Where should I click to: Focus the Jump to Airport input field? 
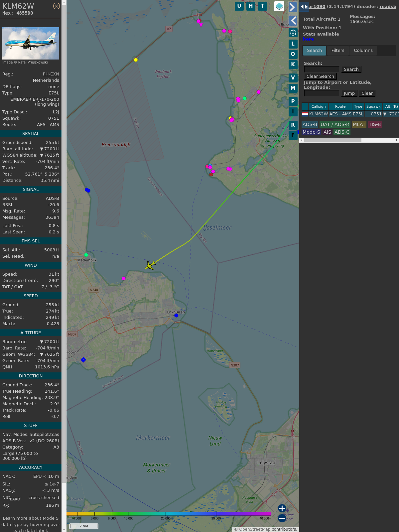pyautogui.click(x=322, y=93)
